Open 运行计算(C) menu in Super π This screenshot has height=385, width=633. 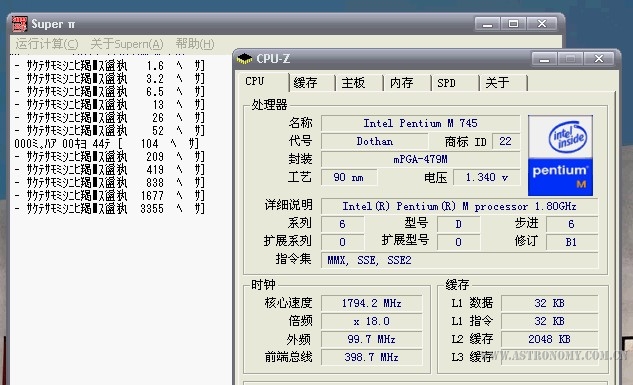coord(47,44)
